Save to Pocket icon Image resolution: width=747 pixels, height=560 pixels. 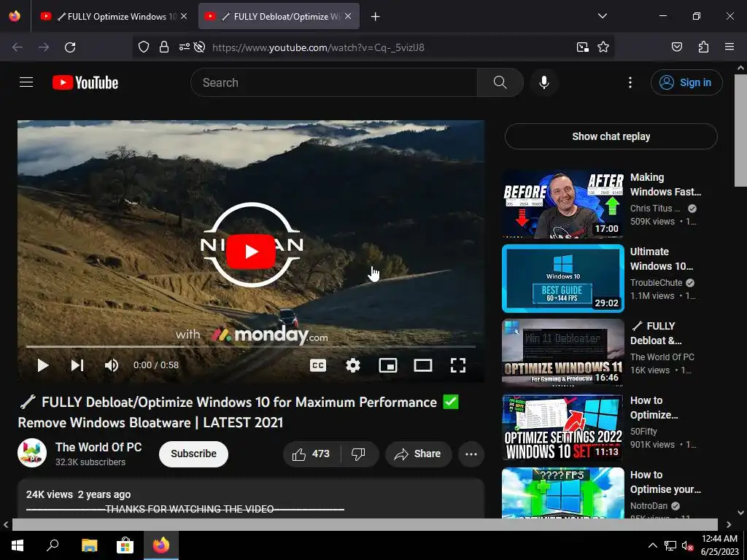coord(677,47)
